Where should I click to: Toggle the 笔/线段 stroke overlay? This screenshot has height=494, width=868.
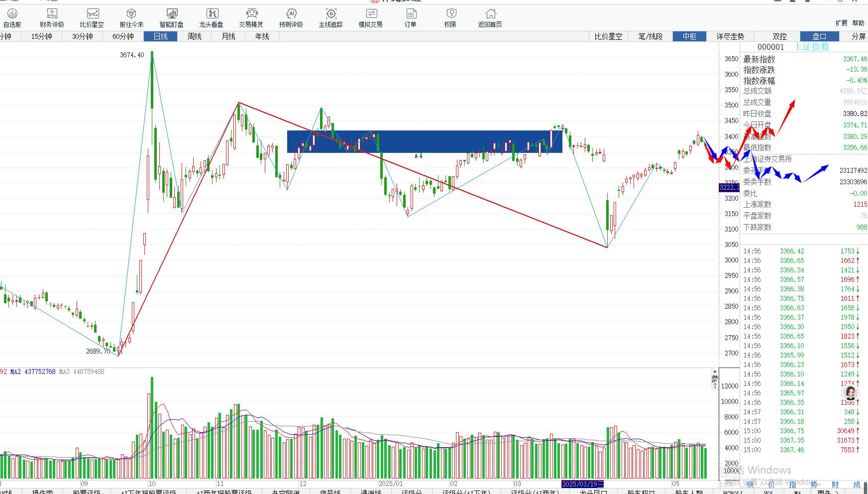pos(651,36)
